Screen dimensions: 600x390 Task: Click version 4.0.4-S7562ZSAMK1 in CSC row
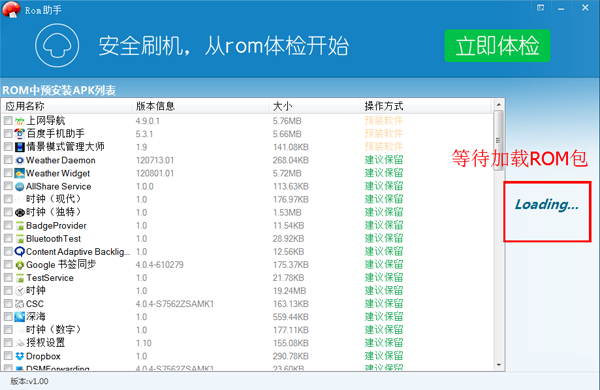click(175, 304)
